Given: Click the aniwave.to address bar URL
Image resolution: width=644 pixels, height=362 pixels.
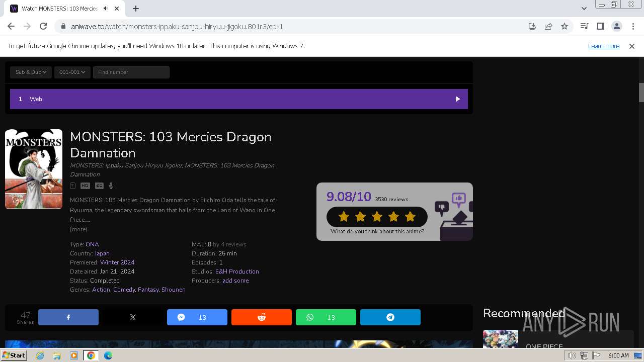Looking at the screenshot, I should [x=177, y=26].
